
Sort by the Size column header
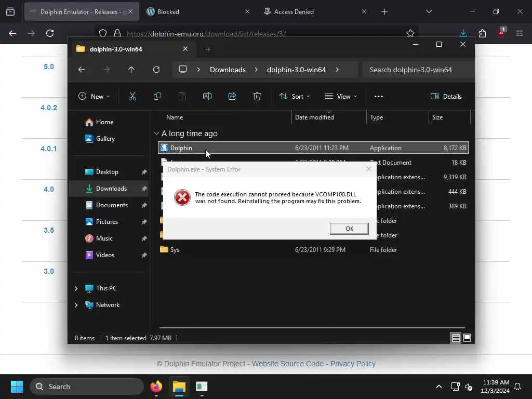click(x=450, y=117)
